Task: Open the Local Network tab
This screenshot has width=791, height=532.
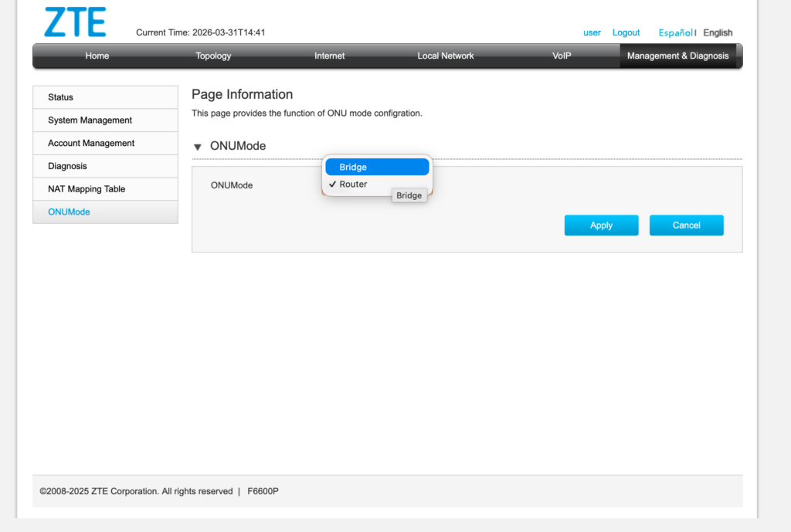Action: point(446,56)
